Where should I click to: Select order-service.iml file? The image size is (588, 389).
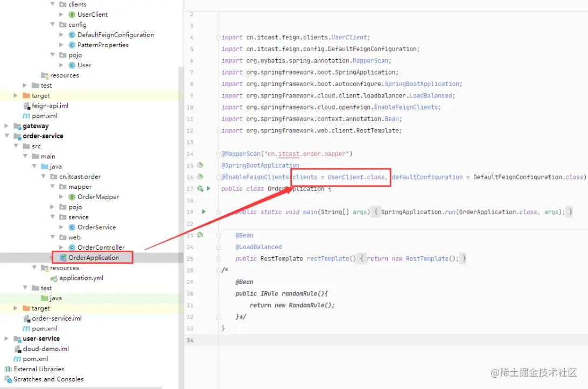[x=57, y=319]
